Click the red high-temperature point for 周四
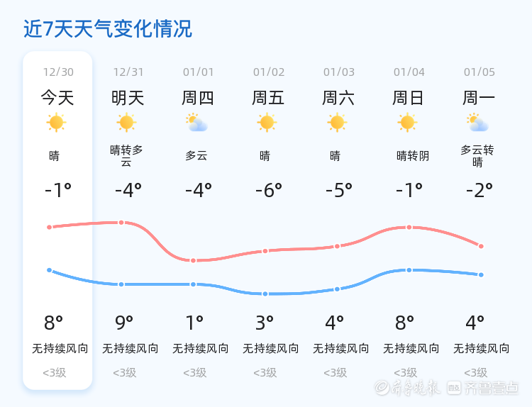532x407 pixels. (193, 260)
